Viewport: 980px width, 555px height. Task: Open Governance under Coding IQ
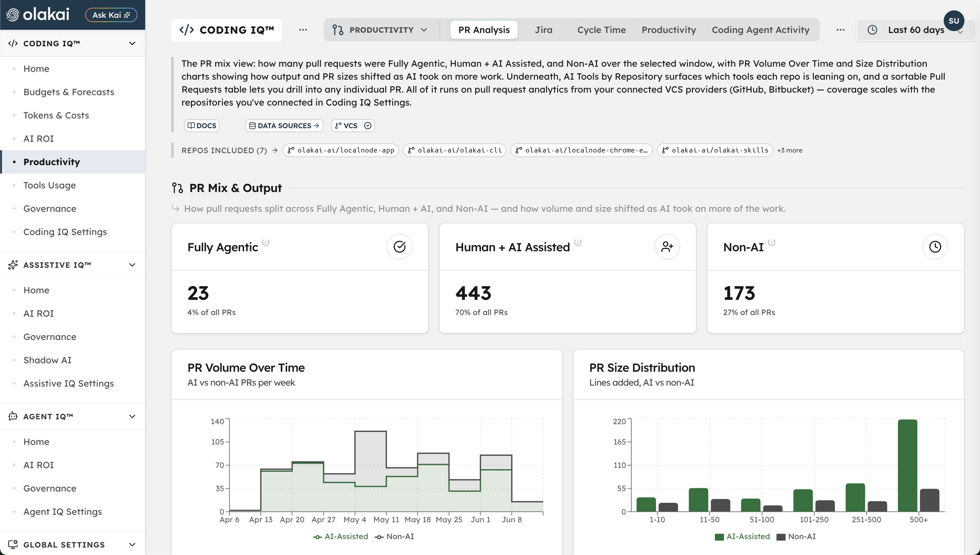pyautogui.click(x=50, y=209)
